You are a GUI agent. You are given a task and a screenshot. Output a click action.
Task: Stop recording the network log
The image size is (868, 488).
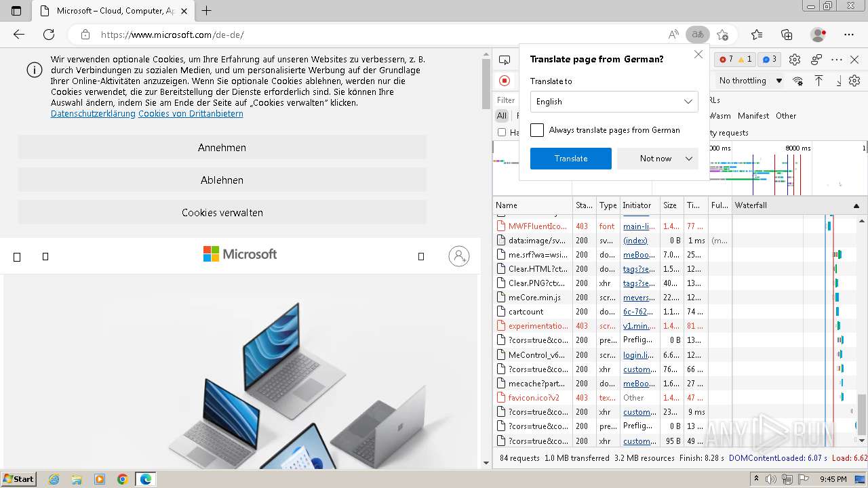(505, 81)
